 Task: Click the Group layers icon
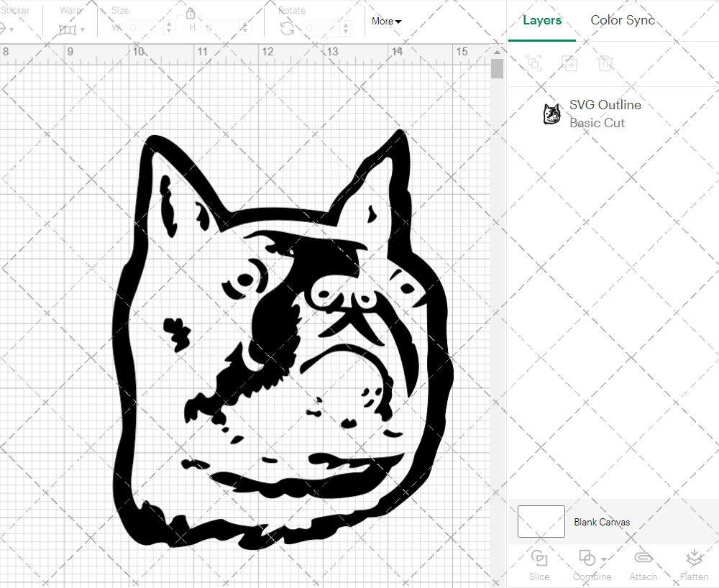[533, 63]
